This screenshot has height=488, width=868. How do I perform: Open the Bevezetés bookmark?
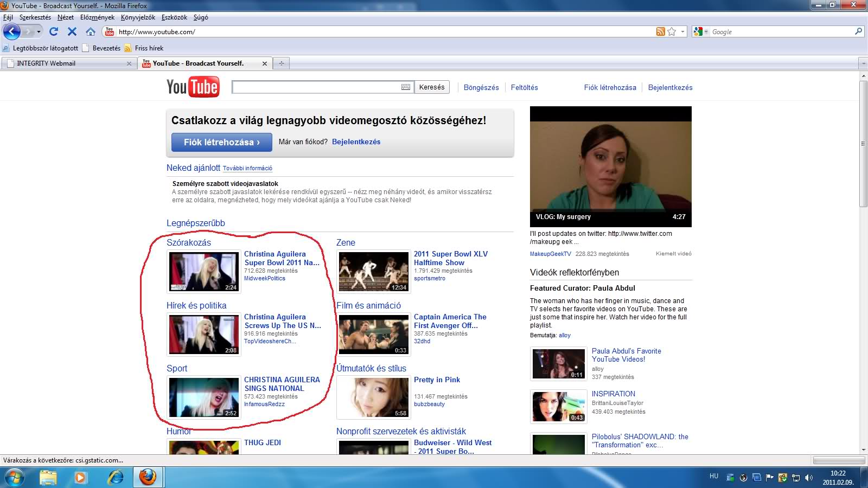click(x=101, y=48)
